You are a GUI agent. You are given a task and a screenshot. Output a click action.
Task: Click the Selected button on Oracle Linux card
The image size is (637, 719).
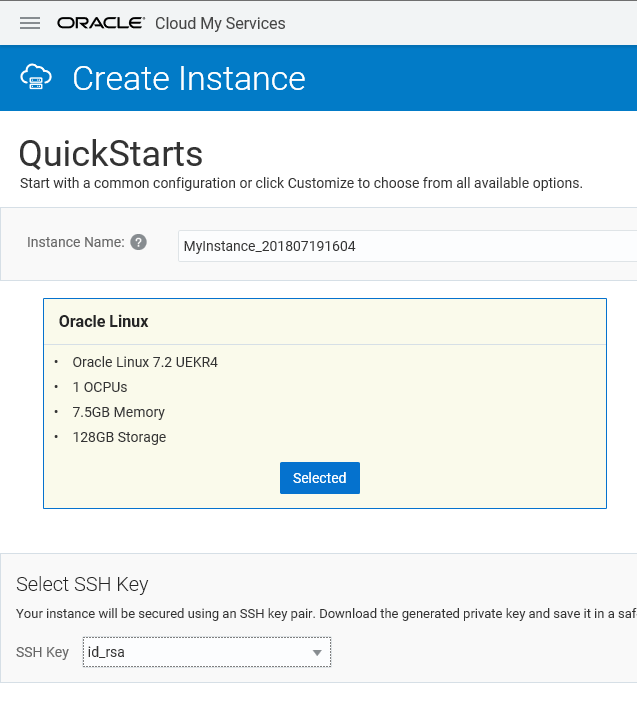[320, 478]
